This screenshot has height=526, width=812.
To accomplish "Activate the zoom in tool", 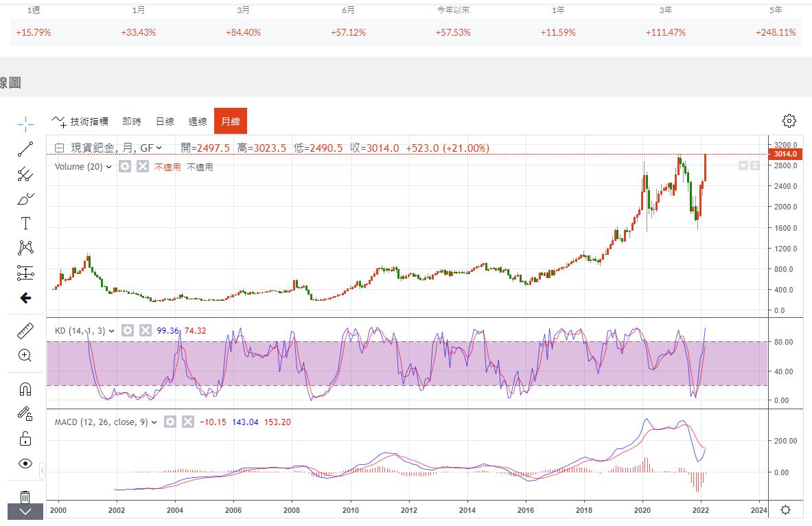I will (25, 356).
